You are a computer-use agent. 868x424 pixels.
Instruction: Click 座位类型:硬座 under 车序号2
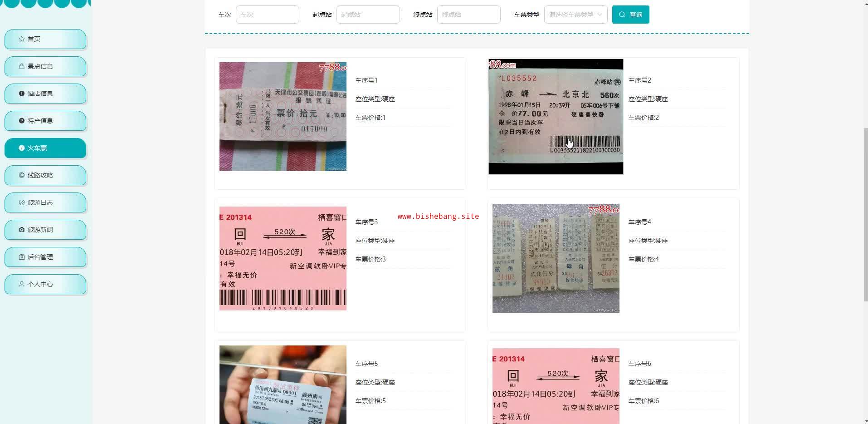pos(649,99)
